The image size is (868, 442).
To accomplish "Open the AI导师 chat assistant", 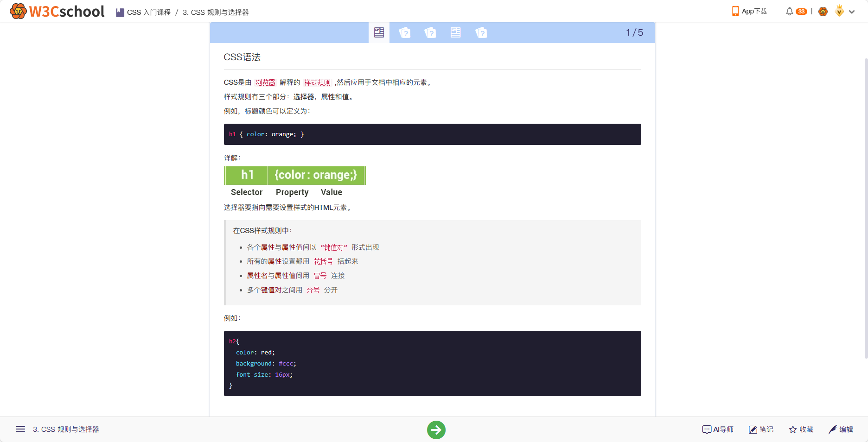I will (718, 429).
